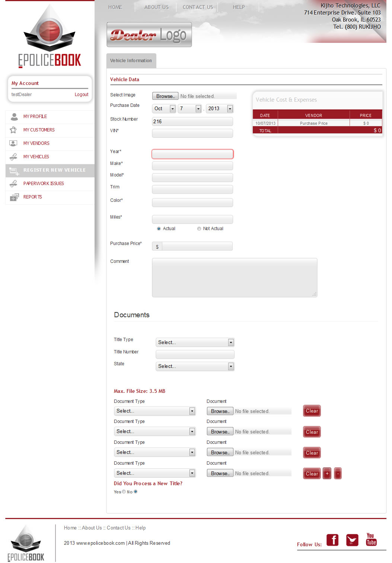Open the State select dropdown
Viewport: 392px width, 563px height.
coord(195,366)
